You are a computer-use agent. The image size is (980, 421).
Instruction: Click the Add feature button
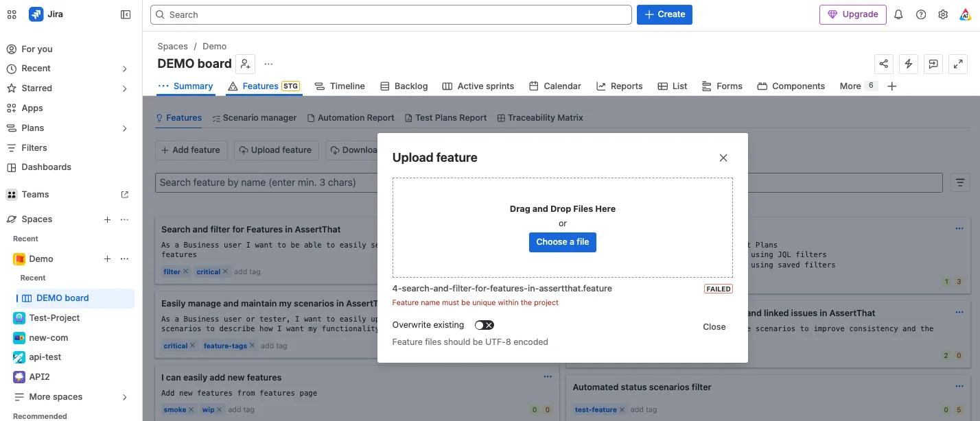pos(191,150)
